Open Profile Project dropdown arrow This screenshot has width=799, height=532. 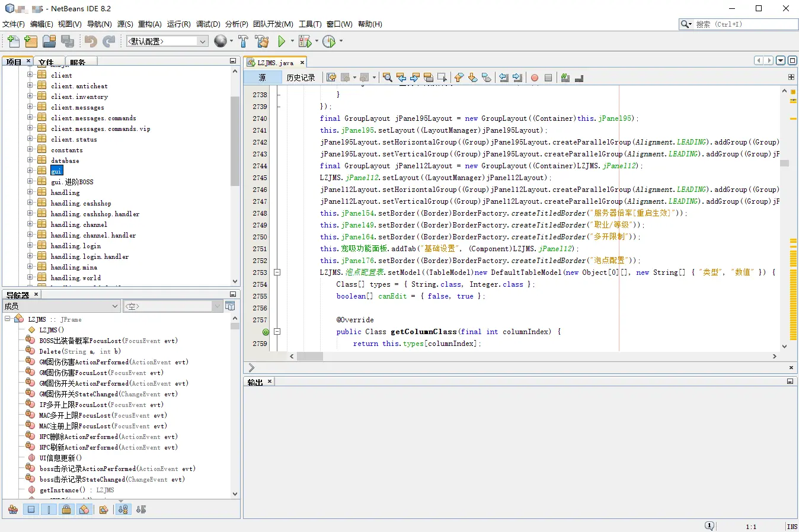point(341,41)
